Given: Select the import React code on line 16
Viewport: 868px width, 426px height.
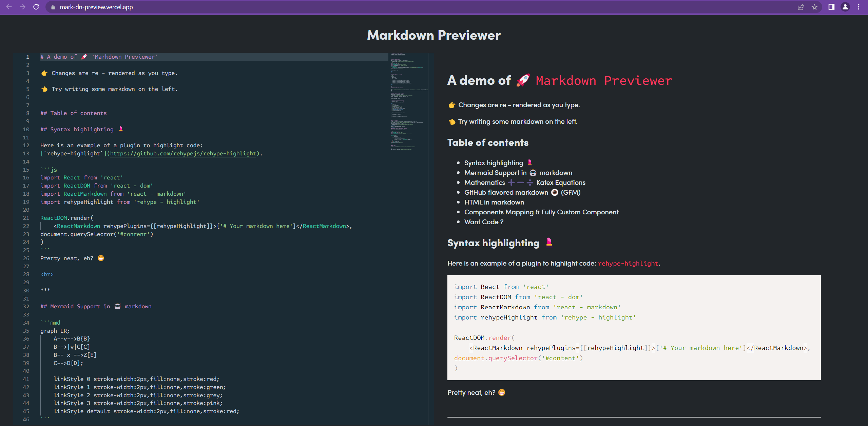Looking at the screenshot, I should point(81,177).
